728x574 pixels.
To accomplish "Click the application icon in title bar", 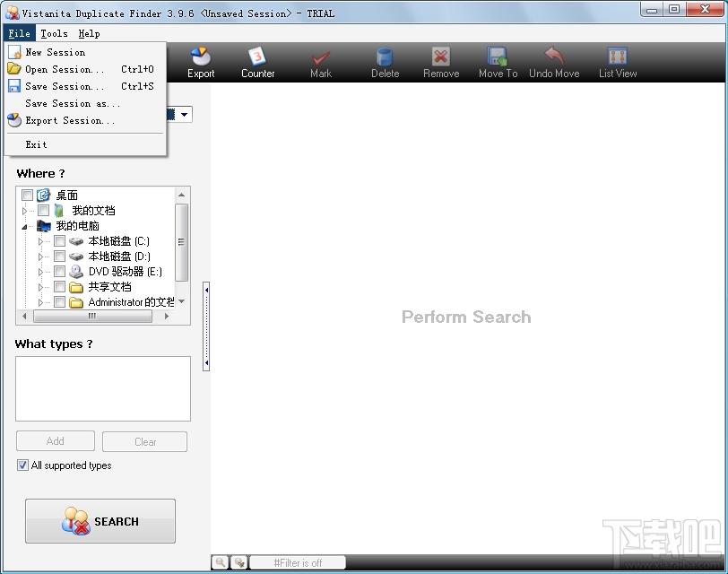I will click(12, 13).
